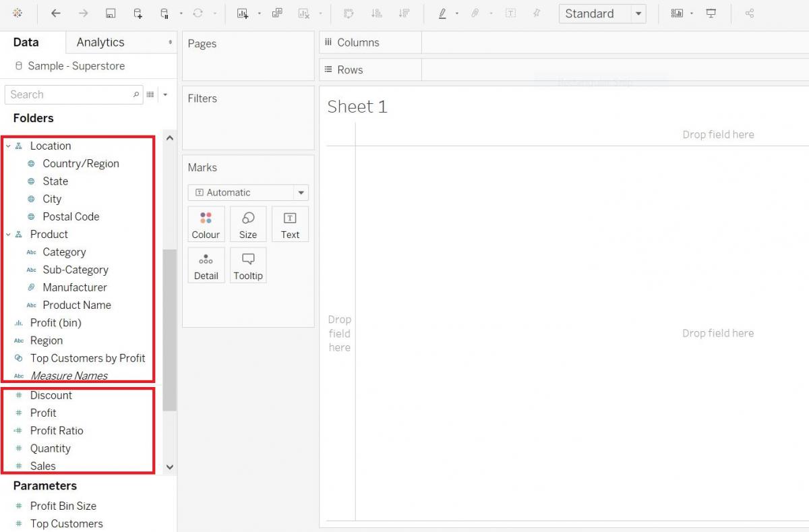
Task: Open the Pause Auto Updates dropdown arrow
Action: tap(181, 13)
